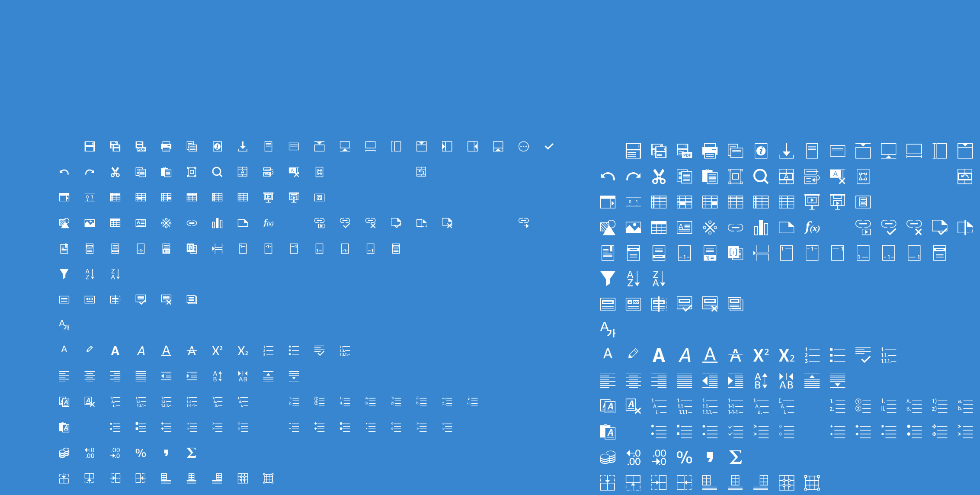This screenshot has width=980, height=495.
Task: Select the large bold A icon
Action: [659, 355]
